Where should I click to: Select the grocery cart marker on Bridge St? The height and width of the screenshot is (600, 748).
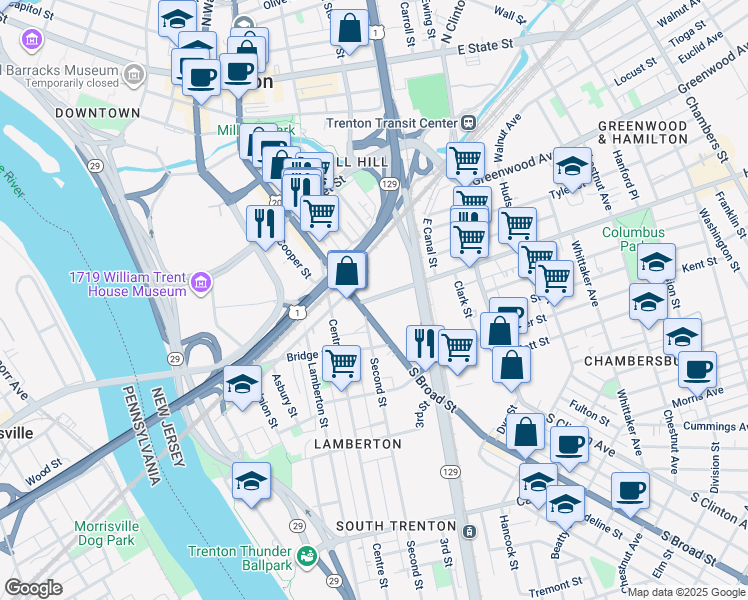click(x=342, y=367)
